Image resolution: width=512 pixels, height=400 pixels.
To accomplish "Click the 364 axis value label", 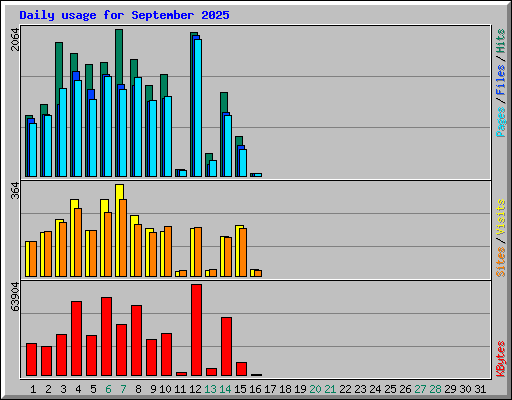I will point(15,191).
